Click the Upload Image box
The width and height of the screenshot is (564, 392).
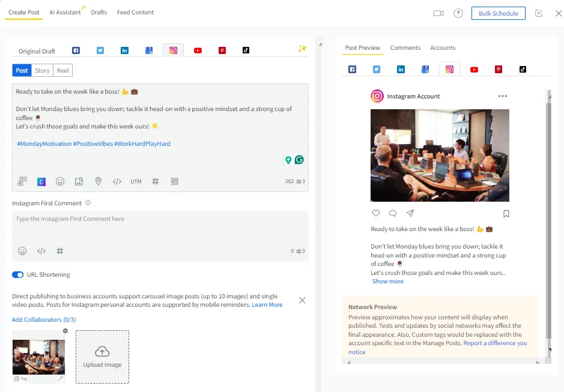point(102,357)
